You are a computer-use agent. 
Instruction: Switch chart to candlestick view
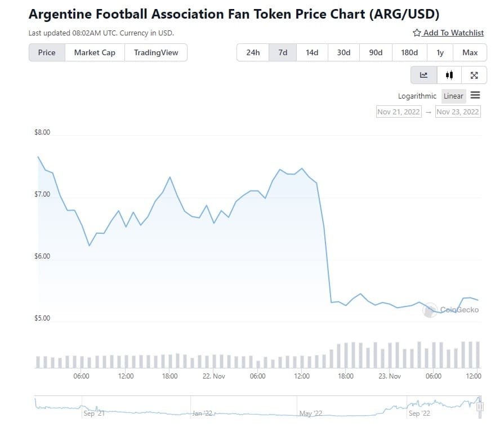tap(449, 74)
